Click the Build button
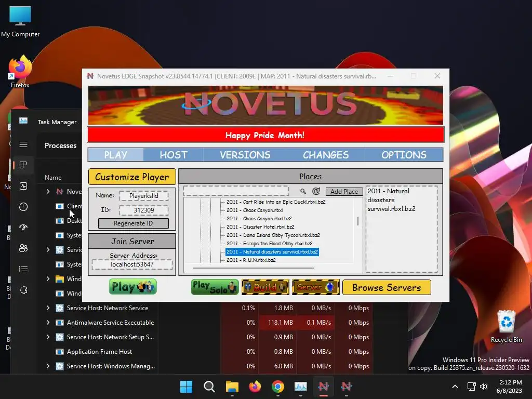The width and height of the screenshot is (532, 399). (x=265, y=287)
